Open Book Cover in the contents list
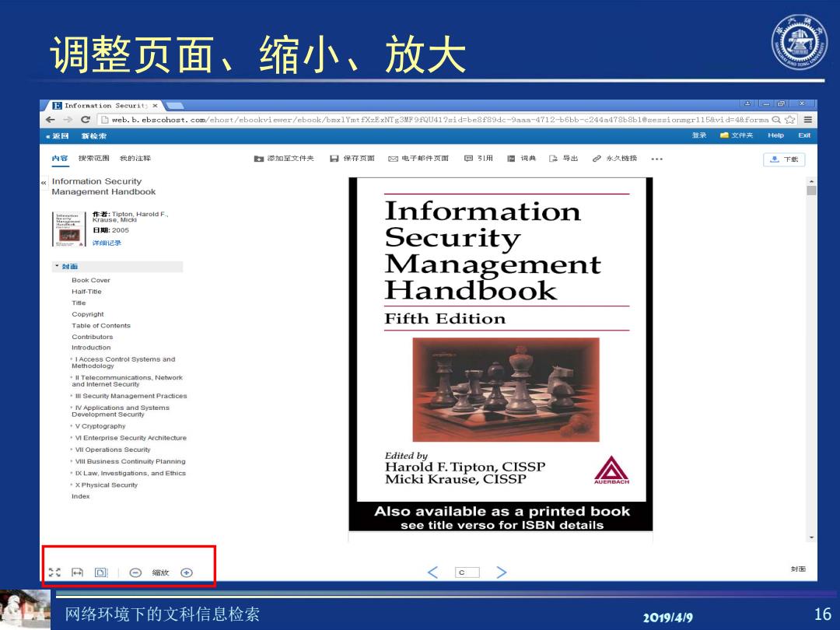The height and width of the screenshot is (630, 840). pyautogui.click(x=91, y=280)
